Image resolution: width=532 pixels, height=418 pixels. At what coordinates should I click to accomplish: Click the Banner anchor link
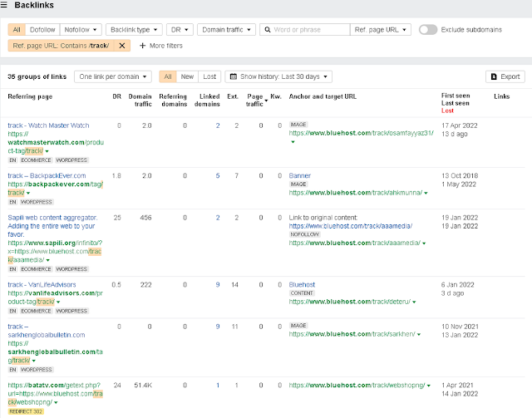point(300,175)
